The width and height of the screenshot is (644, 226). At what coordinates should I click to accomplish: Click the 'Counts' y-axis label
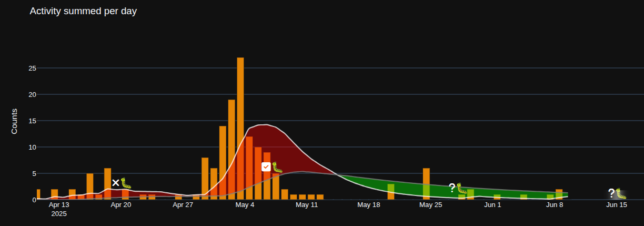pyautogui.click(x=14, y=121)
